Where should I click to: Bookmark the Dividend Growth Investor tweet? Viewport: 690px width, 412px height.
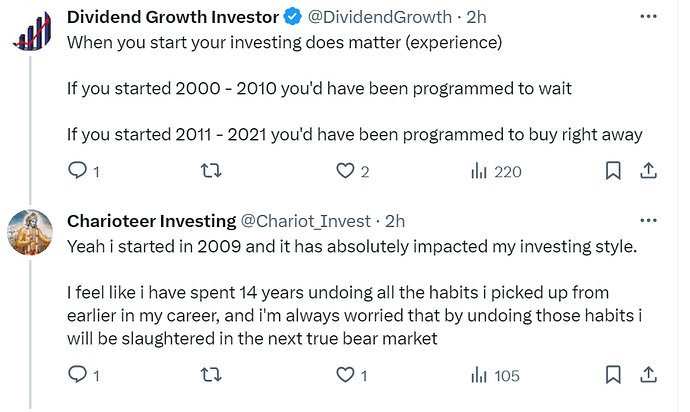coord(613,171)
